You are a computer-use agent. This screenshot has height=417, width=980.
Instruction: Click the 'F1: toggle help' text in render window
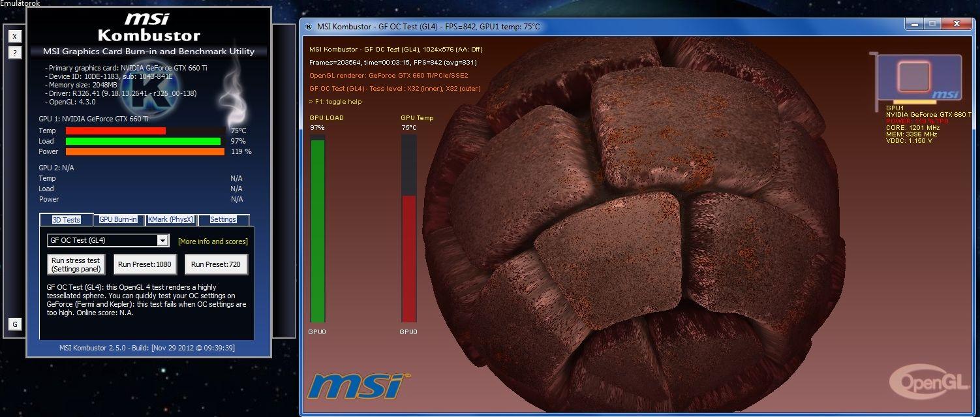pos(335,102)
